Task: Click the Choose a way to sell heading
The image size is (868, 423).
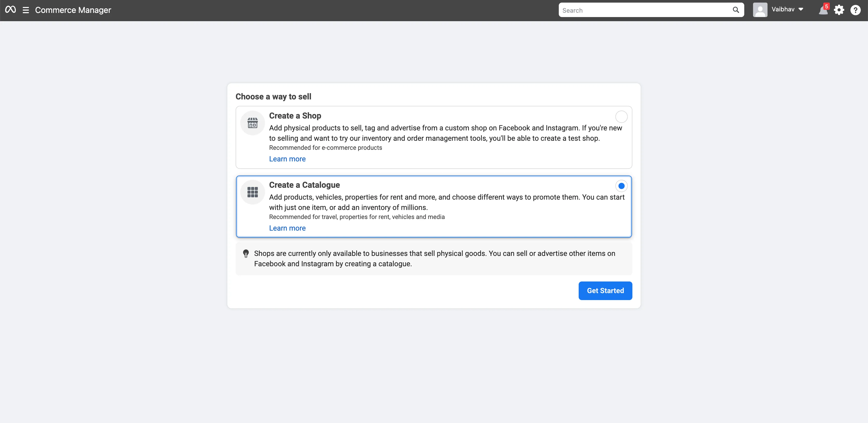Action: tap(273, 97)
